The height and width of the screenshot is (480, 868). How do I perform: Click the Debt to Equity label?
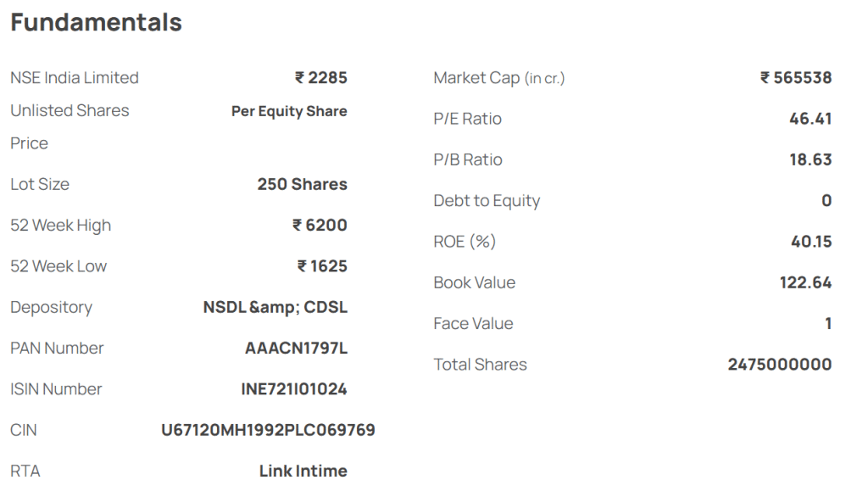[487, 200]
